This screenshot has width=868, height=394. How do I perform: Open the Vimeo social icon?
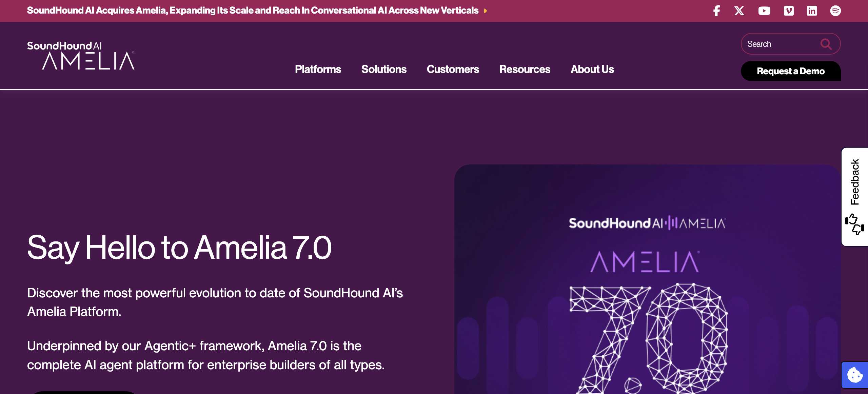789,11
